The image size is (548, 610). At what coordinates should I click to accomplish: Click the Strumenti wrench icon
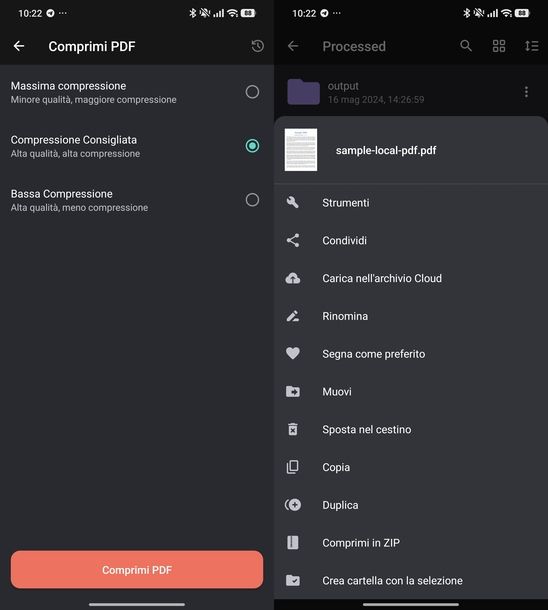(x=292, y=202)
